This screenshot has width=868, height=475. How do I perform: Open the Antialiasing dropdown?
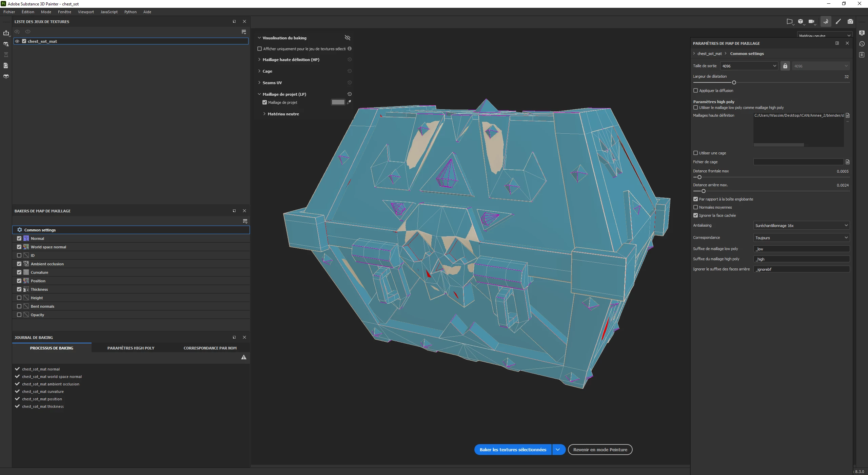click(801, 226)
